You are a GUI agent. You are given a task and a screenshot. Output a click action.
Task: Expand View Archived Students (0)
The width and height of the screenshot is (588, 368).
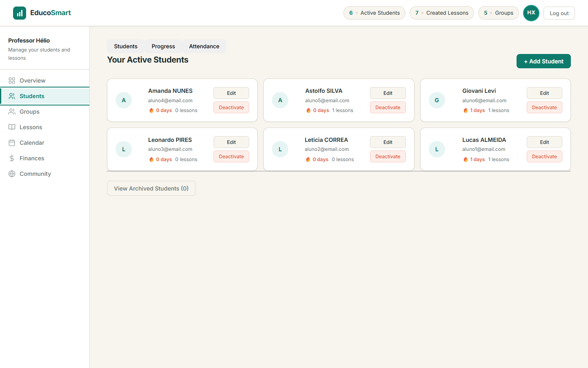click(x=151, y=188)
